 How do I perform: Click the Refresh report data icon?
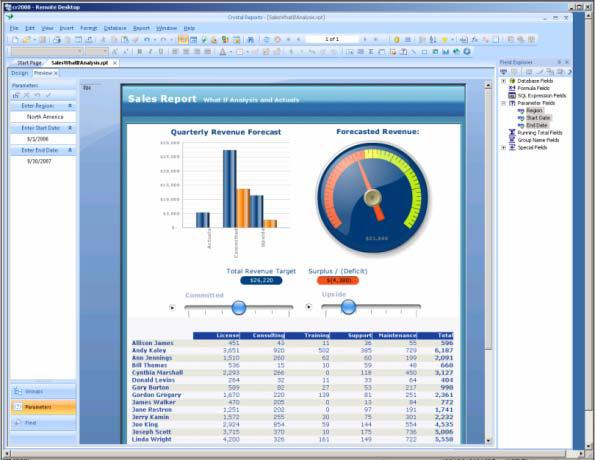[266, 39]
